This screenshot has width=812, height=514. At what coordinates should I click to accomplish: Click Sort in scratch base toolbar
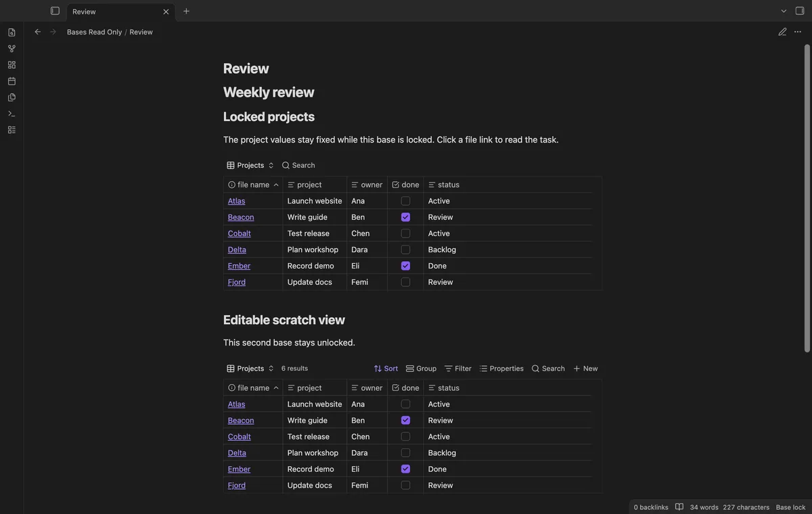pyautogui.click(x=386, y=369)
